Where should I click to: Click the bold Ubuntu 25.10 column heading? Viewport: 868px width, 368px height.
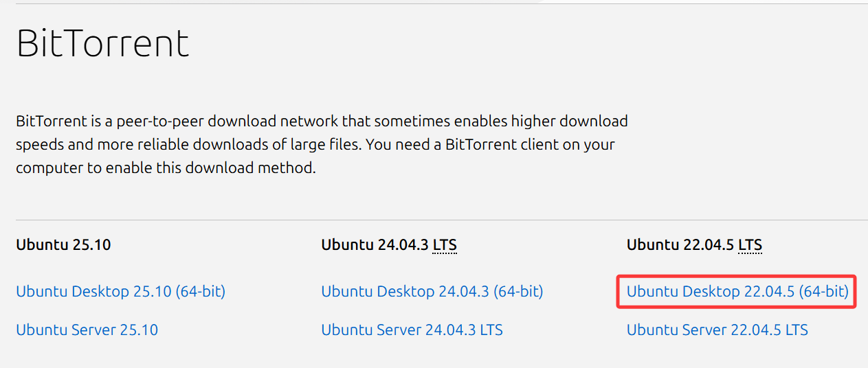click(x=63, y=244)
